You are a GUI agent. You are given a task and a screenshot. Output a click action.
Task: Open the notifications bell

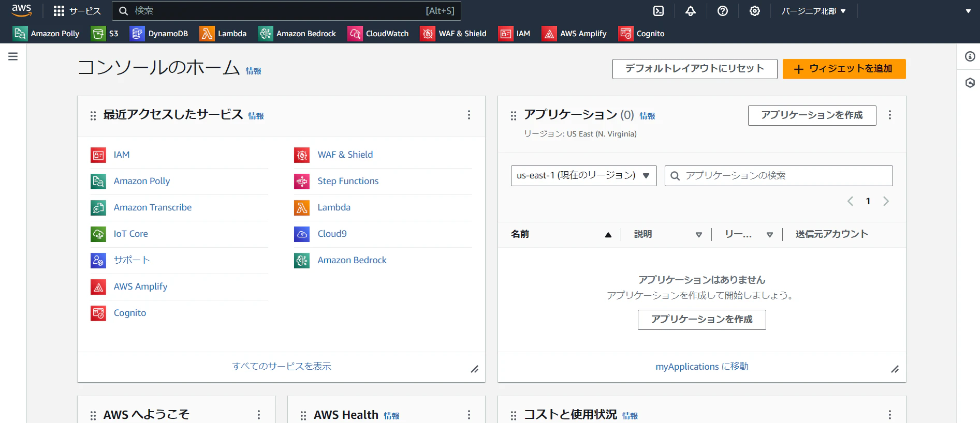point(691,11)
